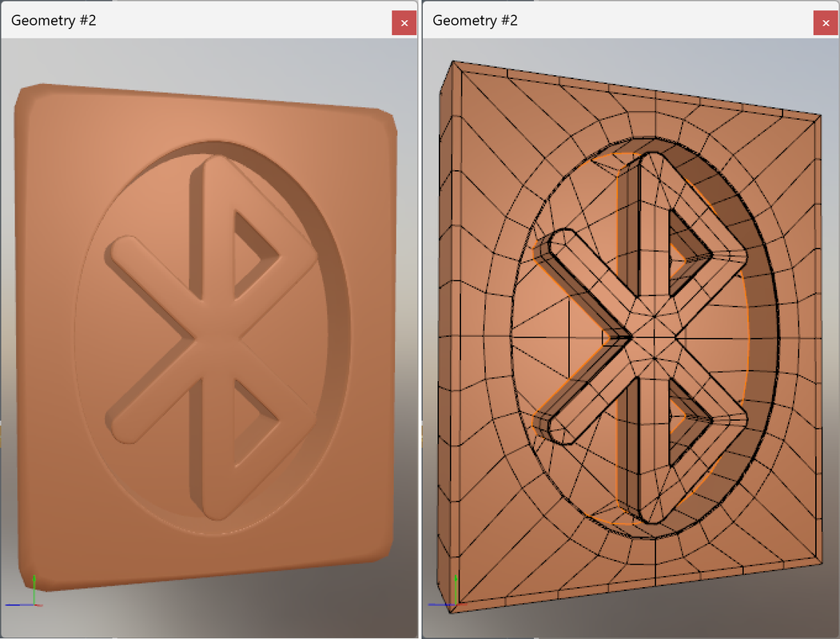Viewport: 840px width, 639px height.
Task: Close the right Geometry #2 wireframe window
Action: pyautogui.click(x=826, y=23)
